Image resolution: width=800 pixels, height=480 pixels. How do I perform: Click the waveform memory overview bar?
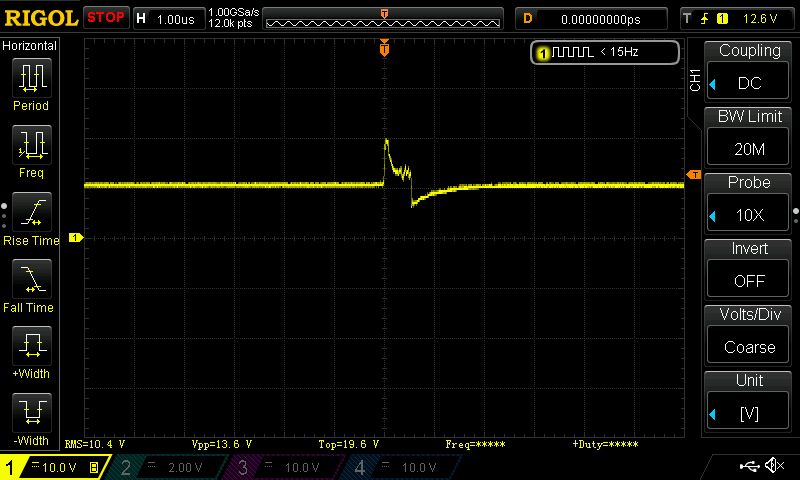383,19
